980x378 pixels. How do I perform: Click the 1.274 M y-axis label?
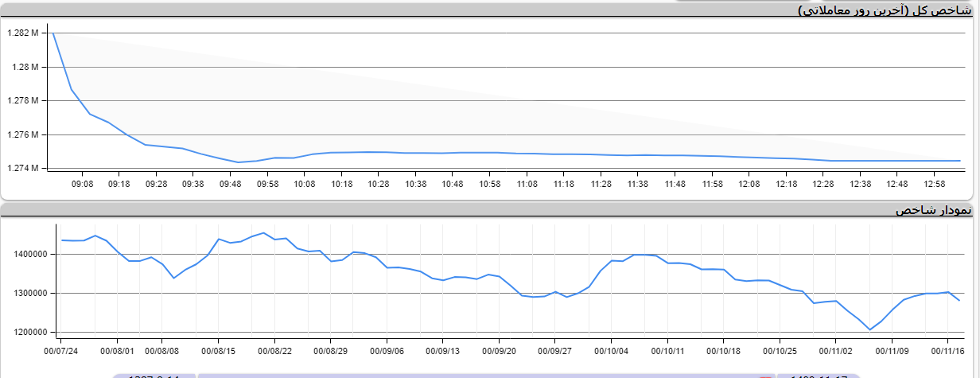click(x=22, y=169)
